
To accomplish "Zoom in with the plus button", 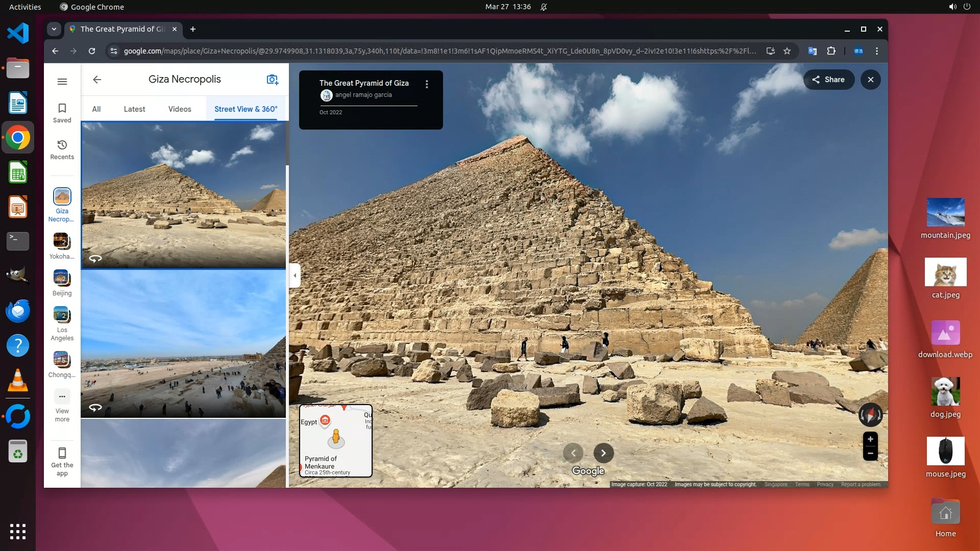I will pos(870,439).
